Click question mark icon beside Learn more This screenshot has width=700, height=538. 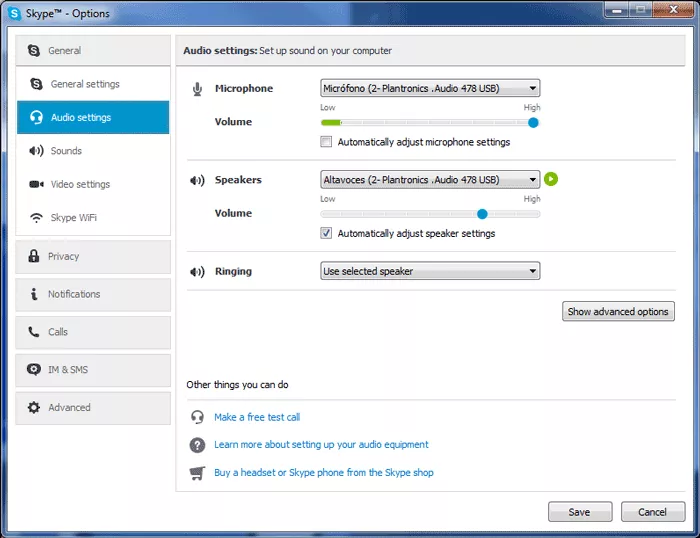tap(197, 445)
